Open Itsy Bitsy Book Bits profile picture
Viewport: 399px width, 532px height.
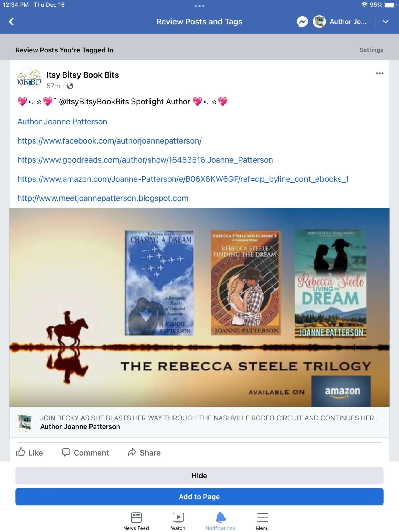pyautogui.click(x=29, y=80)
